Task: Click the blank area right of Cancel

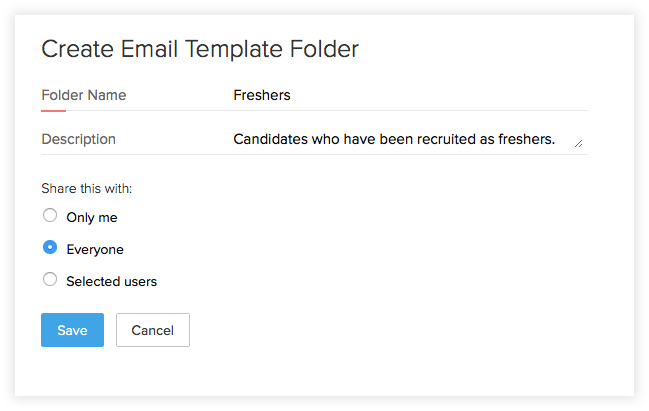Action: [400, 330]
